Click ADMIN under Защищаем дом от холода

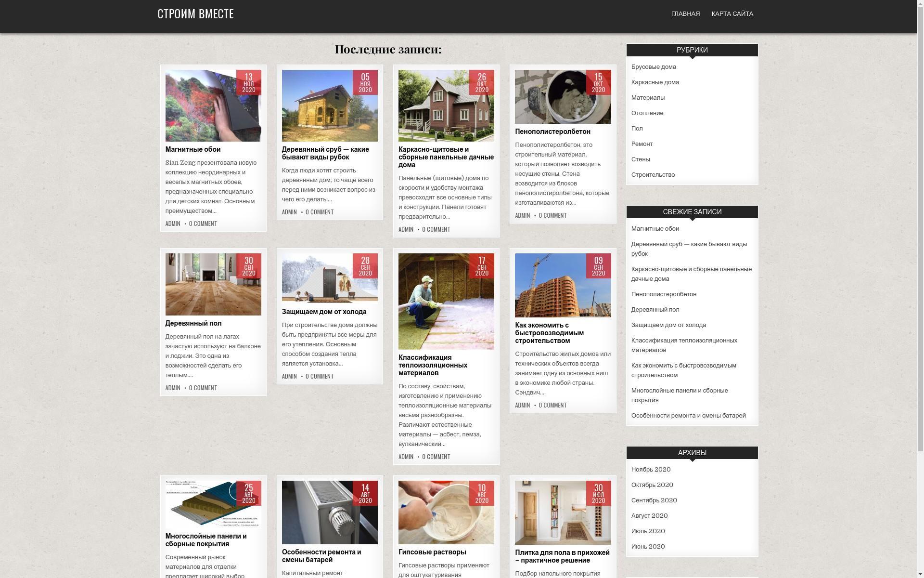[x=289, y=377]
